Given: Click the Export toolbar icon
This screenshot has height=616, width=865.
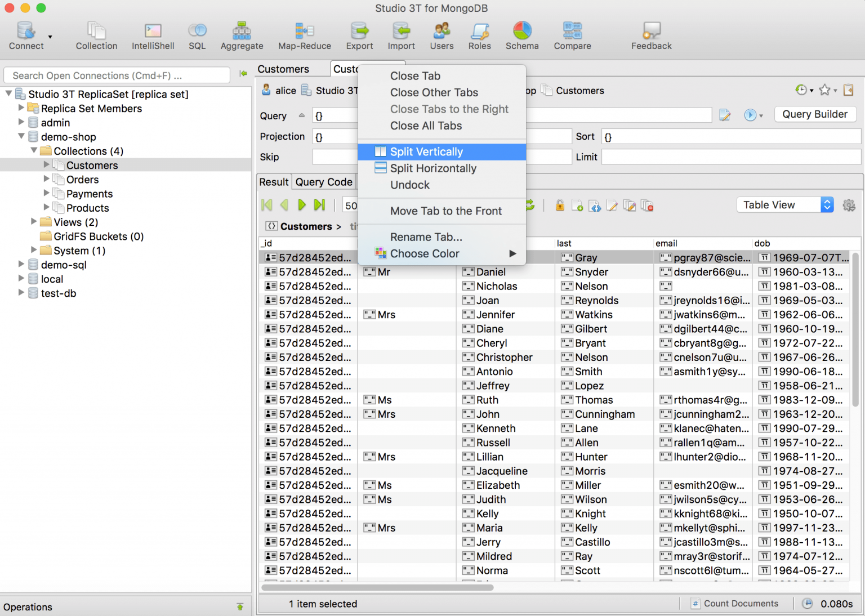Looking at the screenshot, I should click(x=359, y=35).
